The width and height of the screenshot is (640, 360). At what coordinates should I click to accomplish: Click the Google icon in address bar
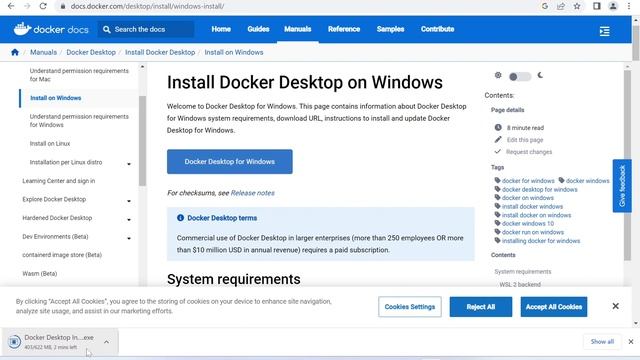click(545, 6)
